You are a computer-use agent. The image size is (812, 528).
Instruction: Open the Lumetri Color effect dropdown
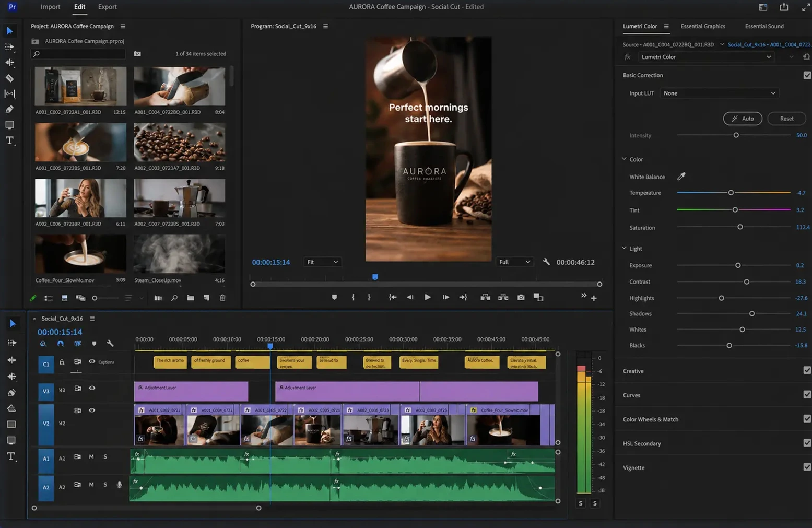click(x=706, y=57)
